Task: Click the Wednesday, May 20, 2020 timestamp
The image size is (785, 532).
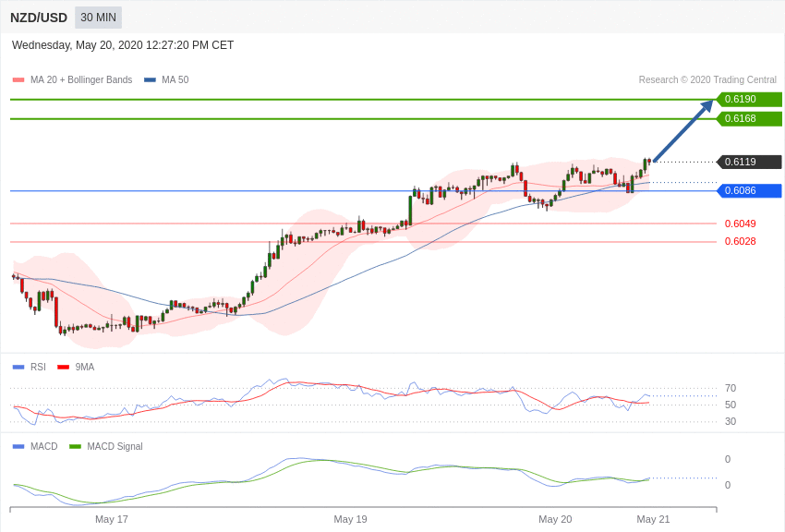Action: (x=123, y=45)
